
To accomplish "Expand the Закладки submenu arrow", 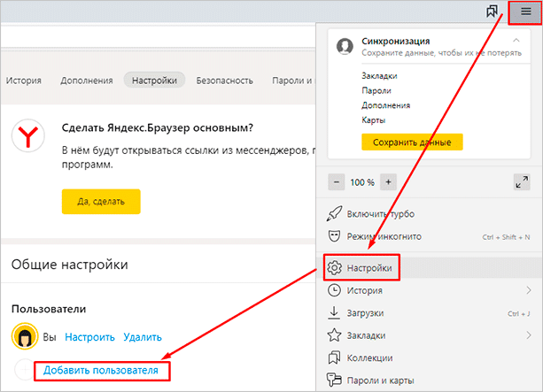I will pos(528,335).
